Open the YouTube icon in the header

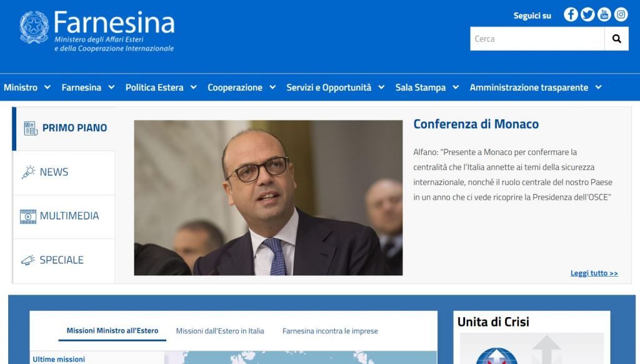[604, 15]
